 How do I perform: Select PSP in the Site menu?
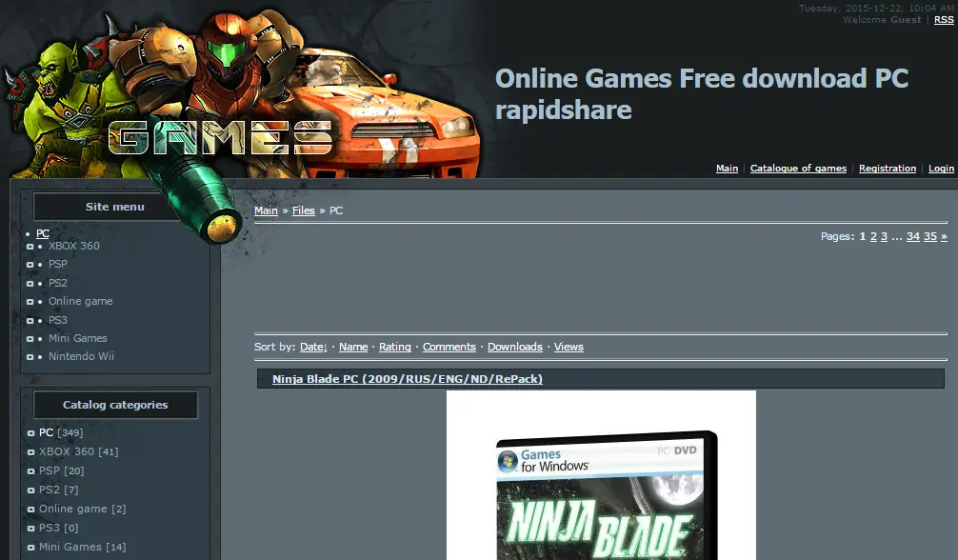pyautogui.click(x=57, y=264)
